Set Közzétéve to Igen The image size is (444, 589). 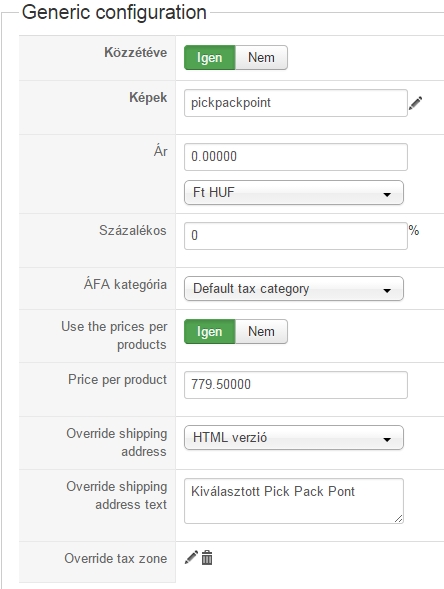pos(210,57)
